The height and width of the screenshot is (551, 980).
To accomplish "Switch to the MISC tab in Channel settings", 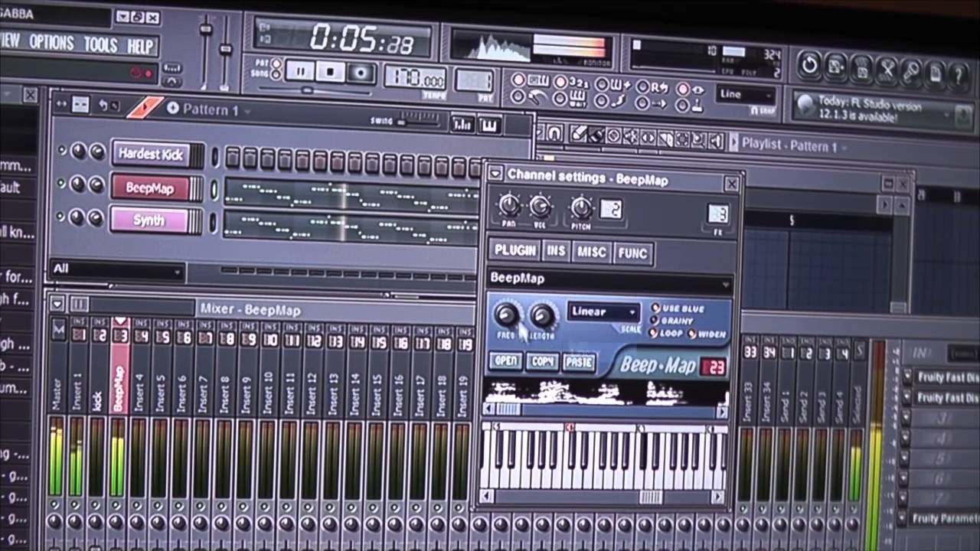I will pos(592,252).
